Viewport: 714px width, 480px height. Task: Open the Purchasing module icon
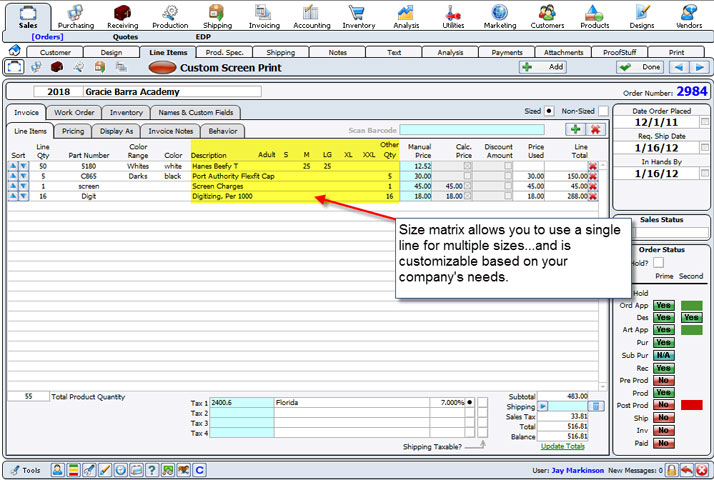coord(76,17)
